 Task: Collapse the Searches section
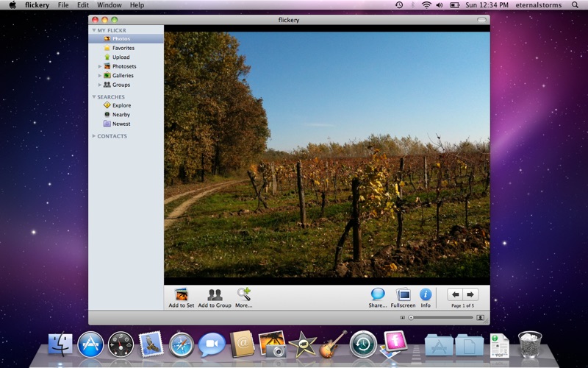click(x=94, y=97)
